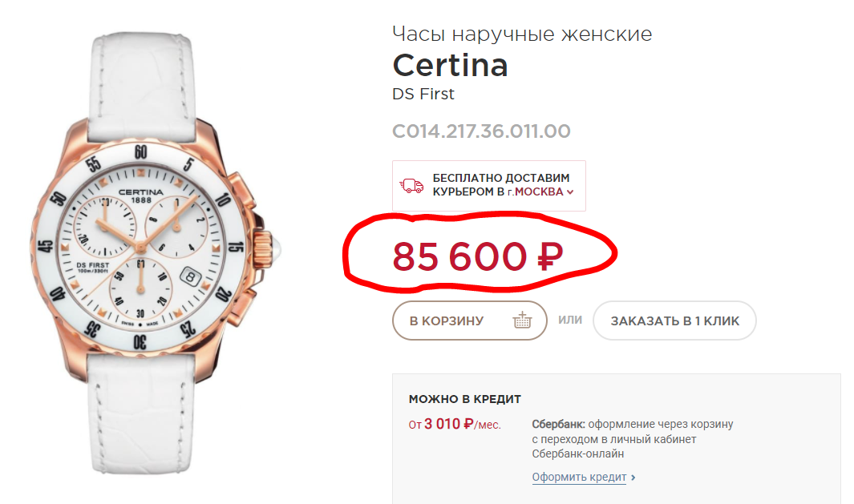Click the или separator text between buttons
The height and width of the screenshot is (504, 854).
coord(570,321)
